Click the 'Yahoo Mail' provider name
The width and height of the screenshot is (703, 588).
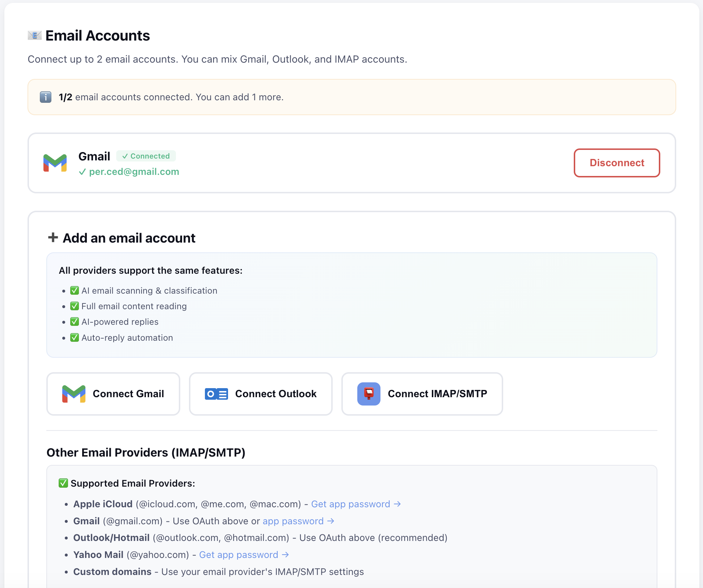pyautogui.click(x=98, y=555)
